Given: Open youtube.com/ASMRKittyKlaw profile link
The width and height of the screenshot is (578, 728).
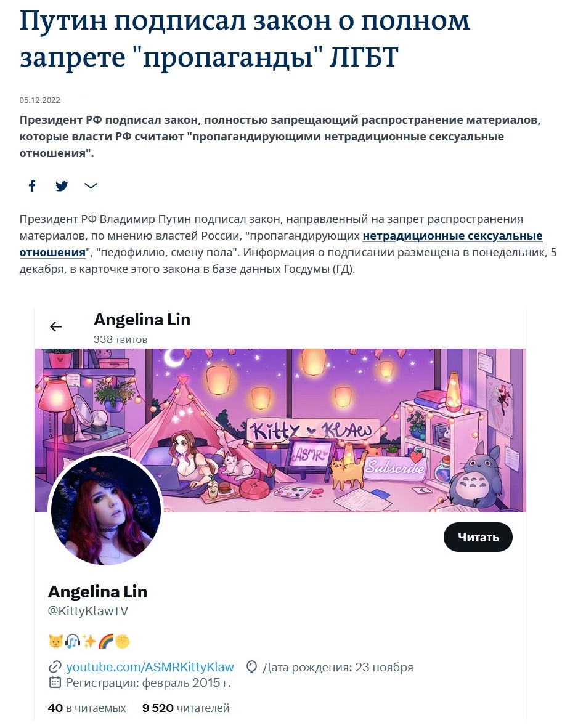Looking at the screenshot, I should tap(150, 667).
